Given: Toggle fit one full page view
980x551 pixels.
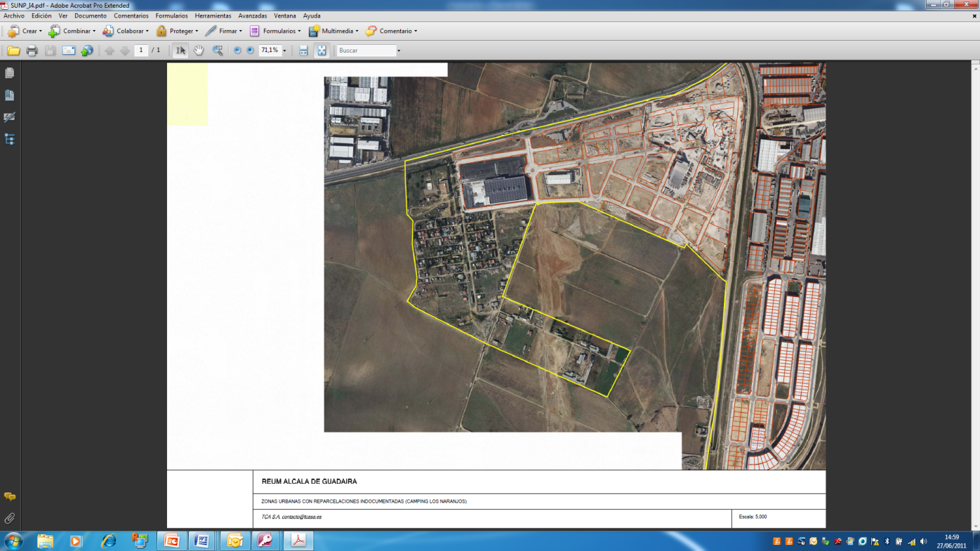Looking at the screenshot, I should (322, 51).
